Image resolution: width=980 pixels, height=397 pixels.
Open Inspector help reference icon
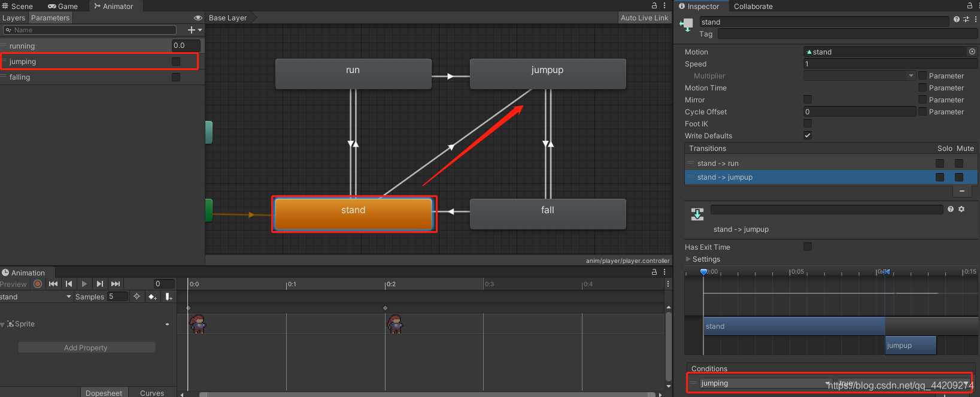pos(957,19)
